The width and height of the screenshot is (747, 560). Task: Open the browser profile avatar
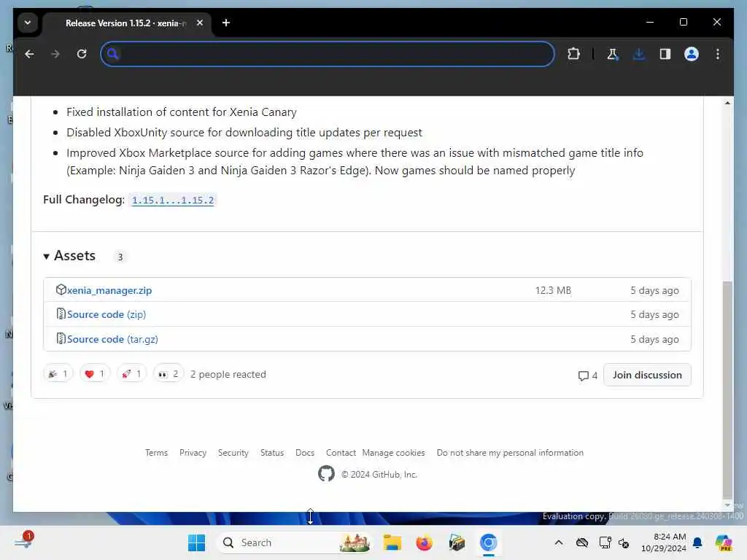pos(692,54)
